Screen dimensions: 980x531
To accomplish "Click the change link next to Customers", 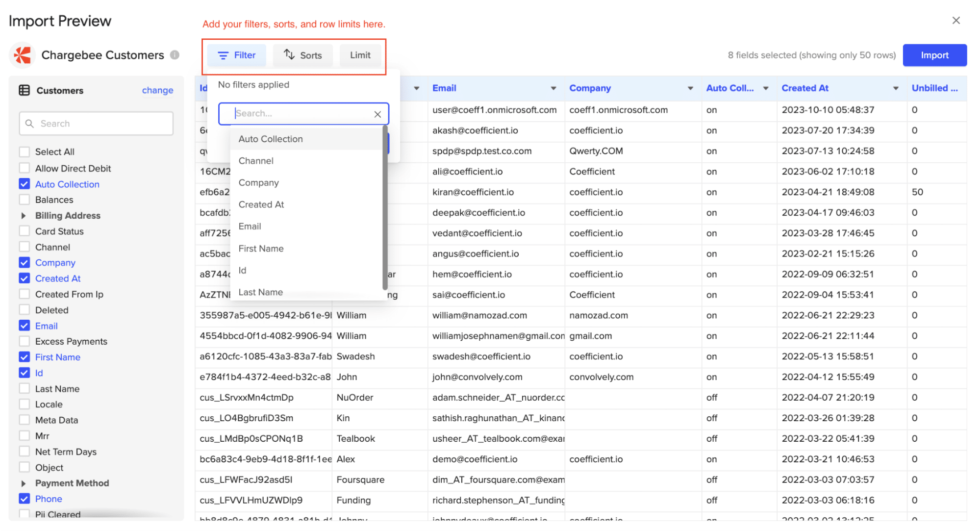I will tap(157, 90).
